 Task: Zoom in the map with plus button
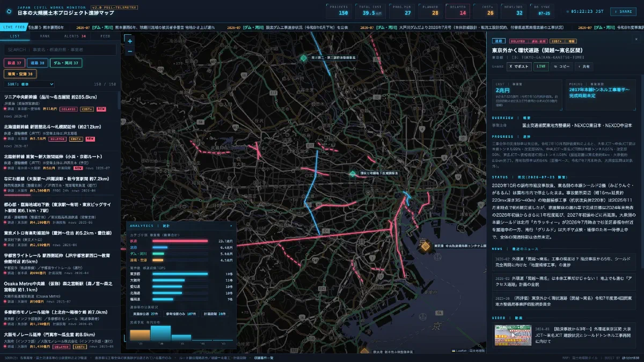[129, 41]
